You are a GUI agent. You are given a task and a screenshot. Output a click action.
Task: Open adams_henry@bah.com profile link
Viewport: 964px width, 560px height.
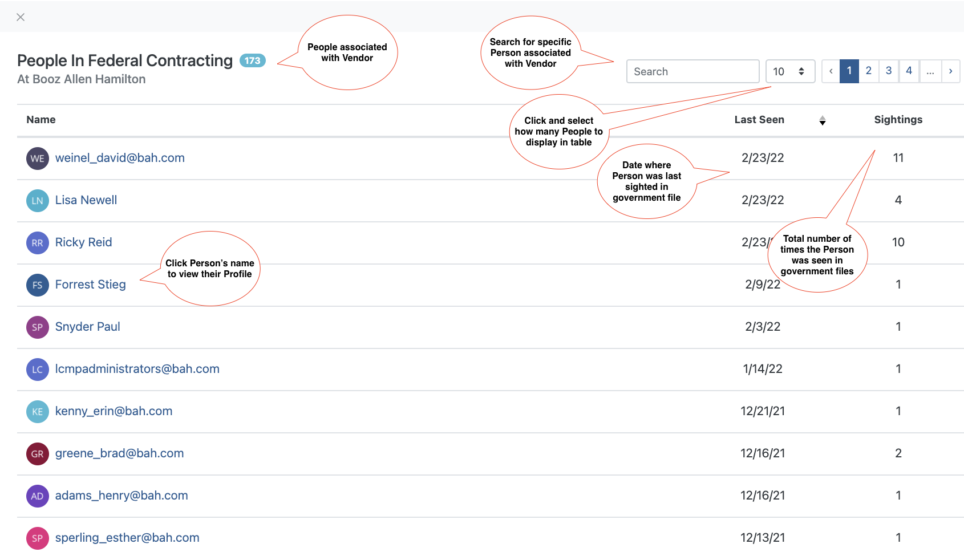[121, 496]
